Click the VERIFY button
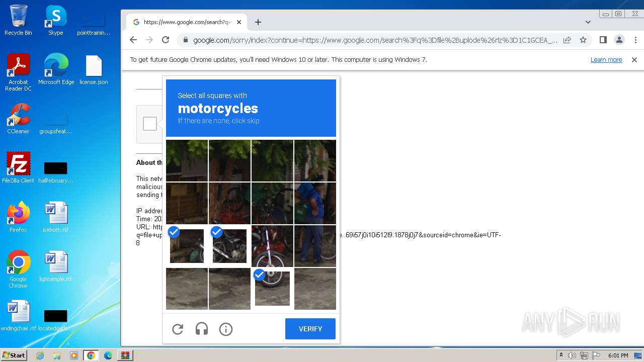The image size is (644, 362). (x=310, y=329)
